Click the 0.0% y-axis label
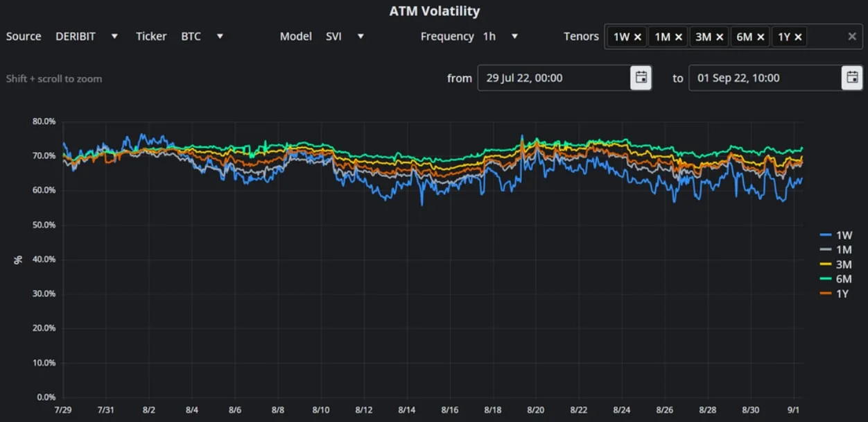The image size is (868, 422). (46, 398)
